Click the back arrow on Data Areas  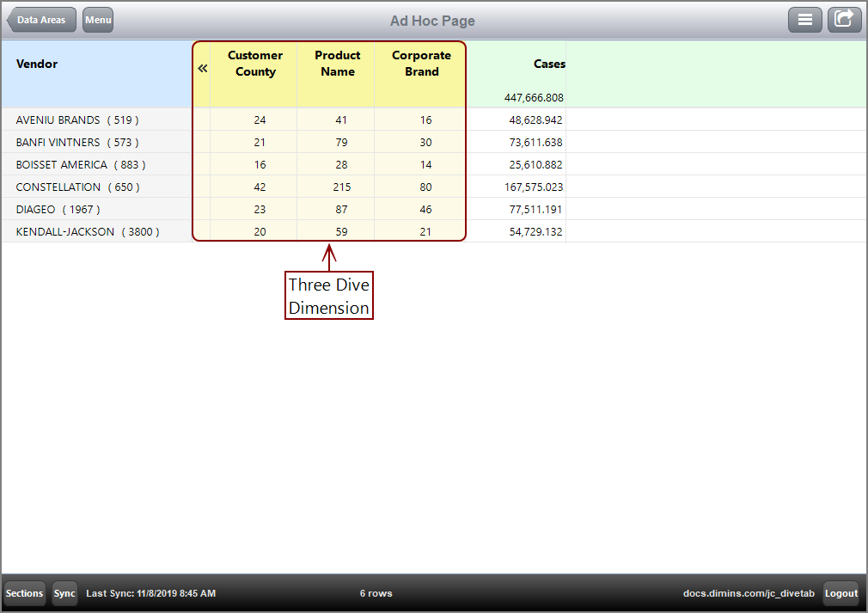click(40, 19)
